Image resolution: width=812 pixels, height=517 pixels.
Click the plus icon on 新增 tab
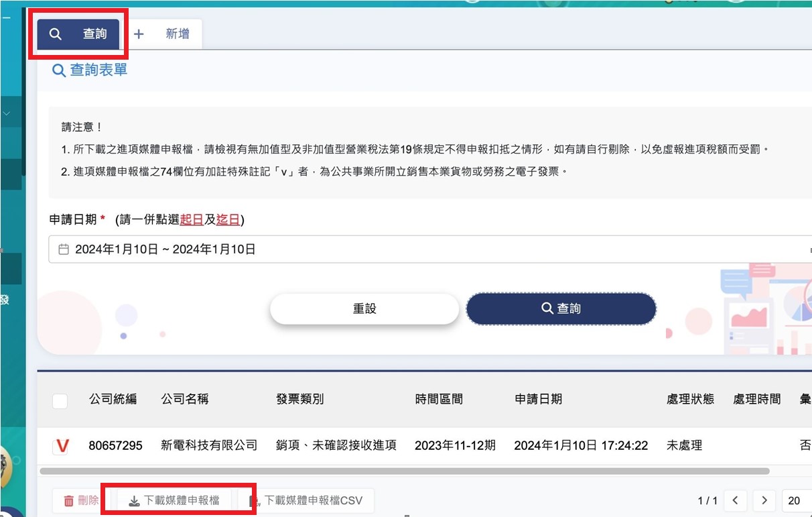pyautogui.click(x=139, y=34)
